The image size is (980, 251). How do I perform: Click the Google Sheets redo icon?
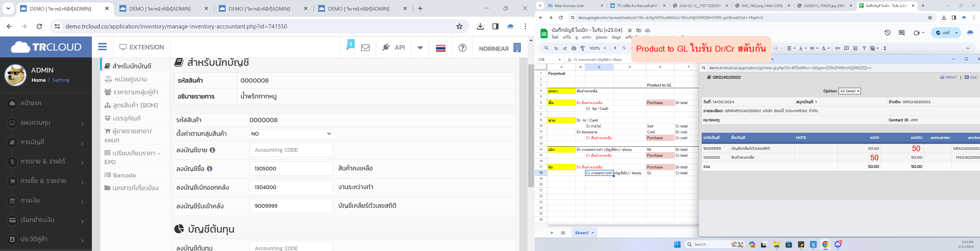click(565, 48)
